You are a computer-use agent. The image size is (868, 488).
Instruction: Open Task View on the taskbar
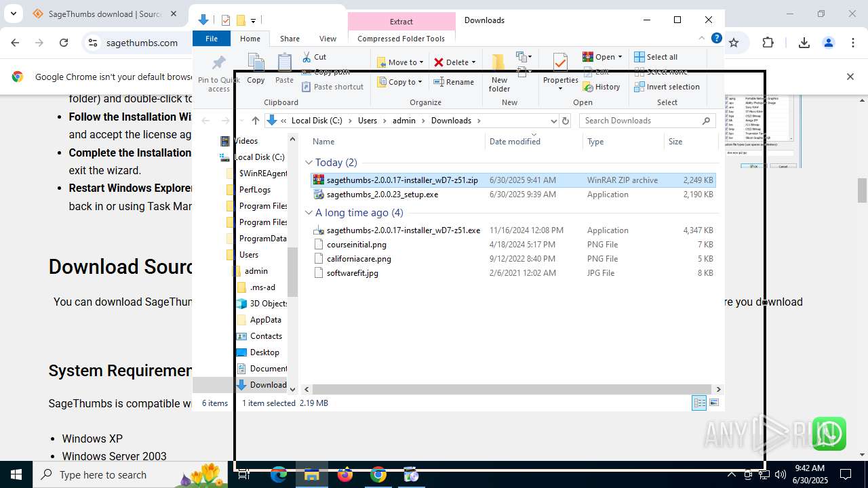click(244, 474)
